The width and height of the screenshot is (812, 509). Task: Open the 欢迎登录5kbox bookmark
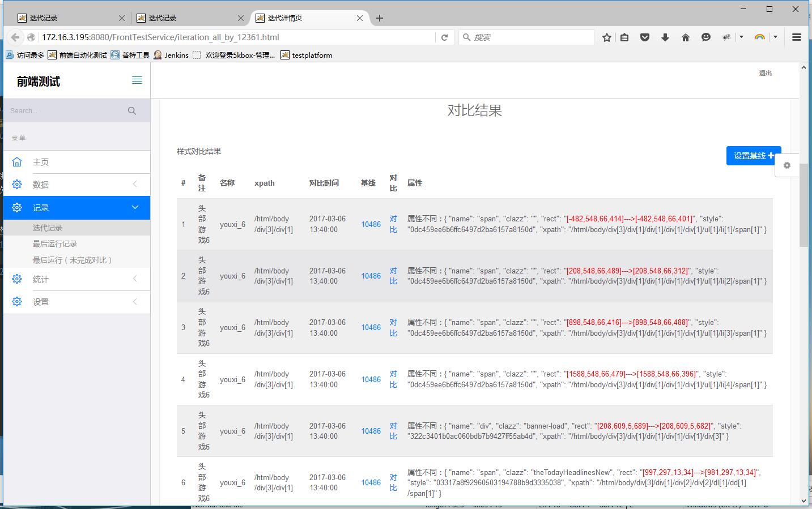[x=234, y=55]
